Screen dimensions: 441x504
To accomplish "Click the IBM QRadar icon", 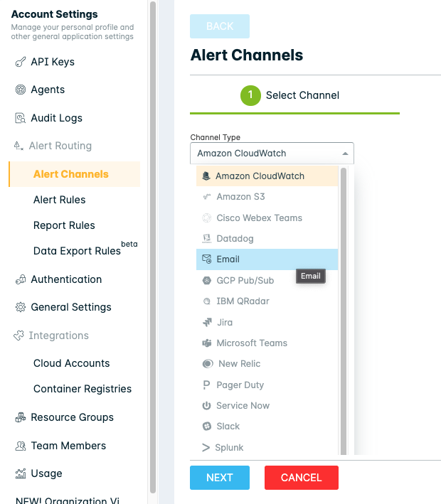I will [x=207, y=301].
